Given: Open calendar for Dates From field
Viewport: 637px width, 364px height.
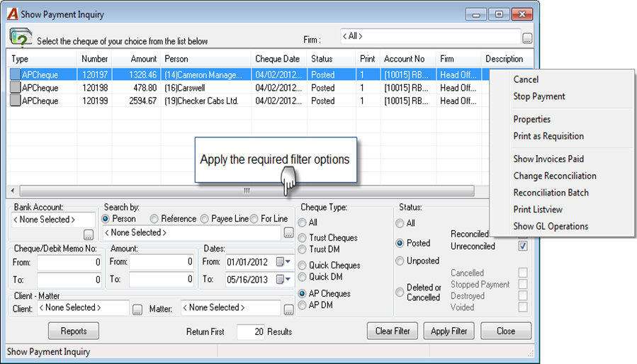Looking at the screenshot, I should (x=283, y=262).
